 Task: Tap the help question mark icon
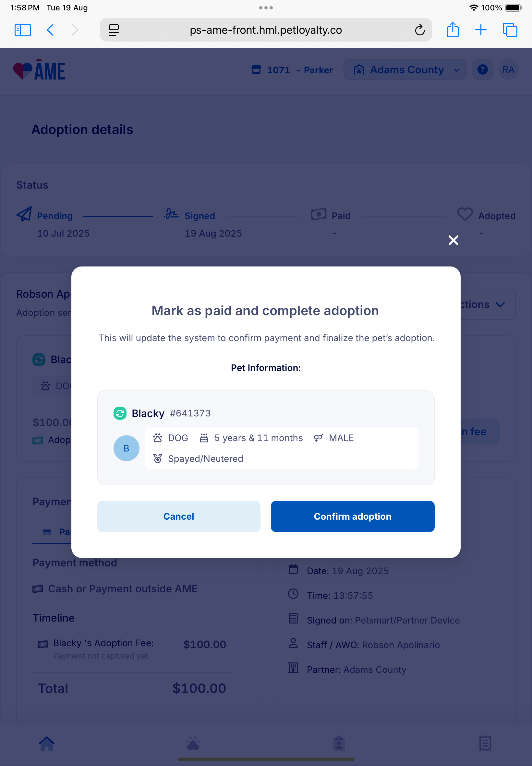(482, 70)
